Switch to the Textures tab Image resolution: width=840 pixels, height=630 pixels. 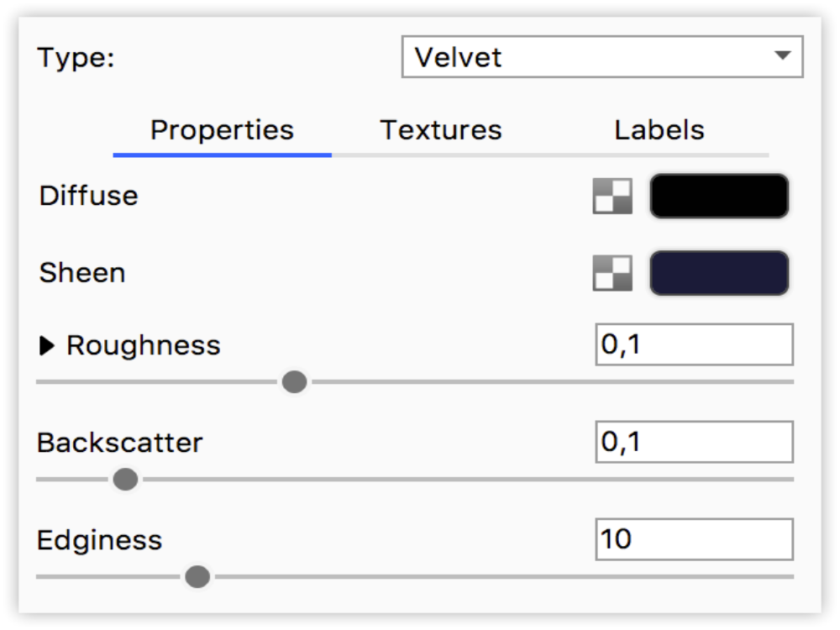coord(441,130)
